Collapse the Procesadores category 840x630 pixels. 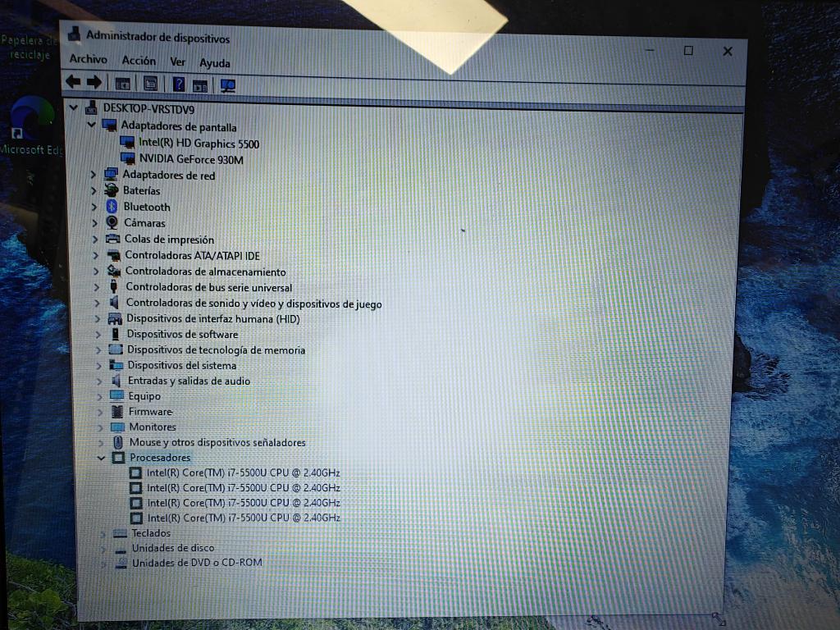coord(101,458)
